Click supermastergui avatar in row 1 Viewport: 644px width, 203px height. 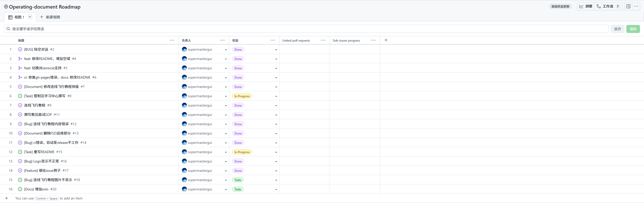tap(184, 49)
